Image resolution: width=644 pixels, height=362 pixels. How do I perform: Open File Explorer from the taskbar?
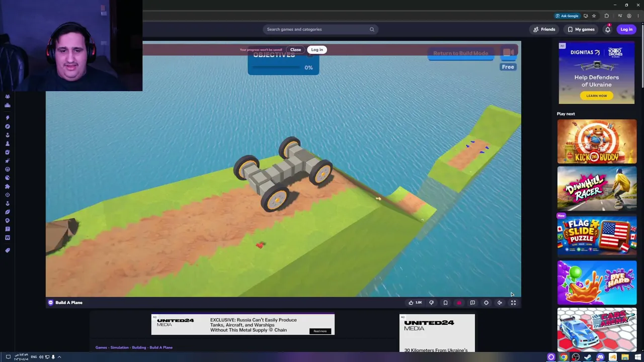[x=625, y=357]
